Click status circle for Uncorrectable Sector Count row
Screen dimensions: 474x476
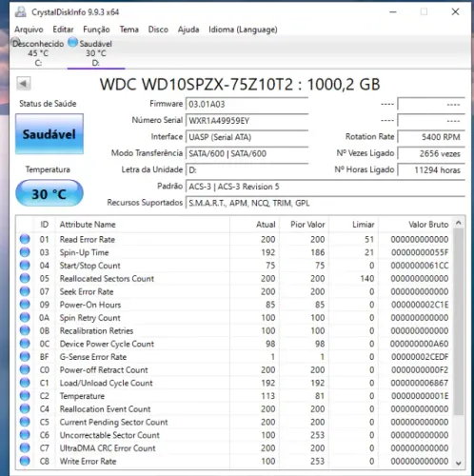click(x=25, y=435)
